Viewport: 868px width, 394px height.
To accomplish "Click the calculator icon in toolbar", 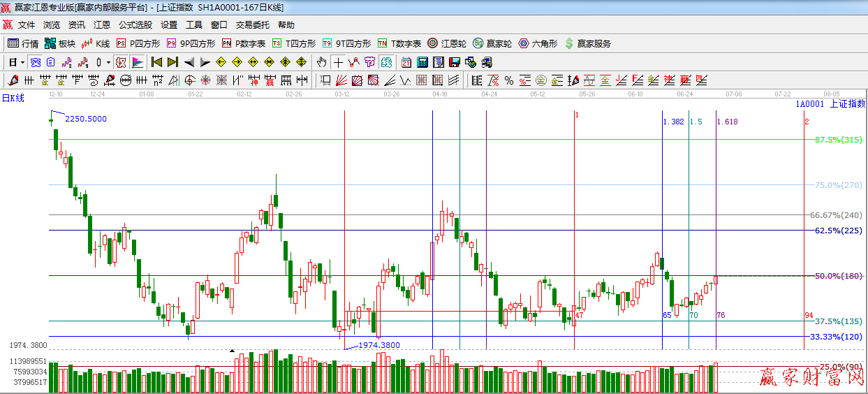I will 422,62.
